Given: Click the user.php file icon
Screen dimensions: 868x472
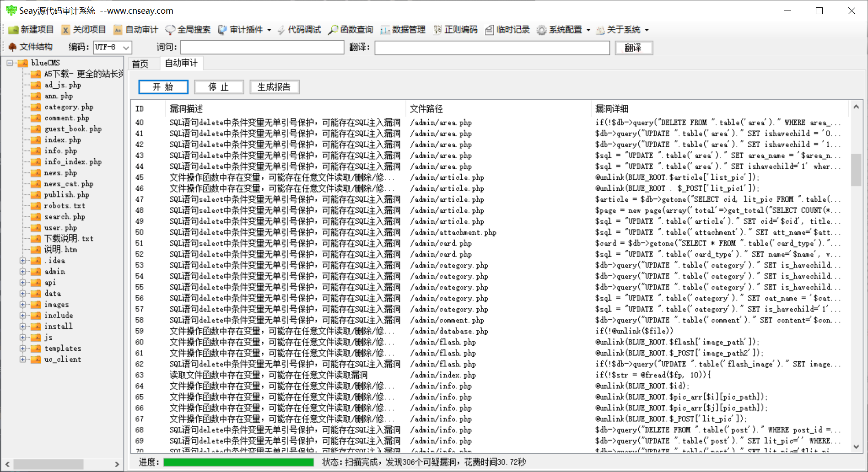Looking at the screenshot, I should [36, 228].
